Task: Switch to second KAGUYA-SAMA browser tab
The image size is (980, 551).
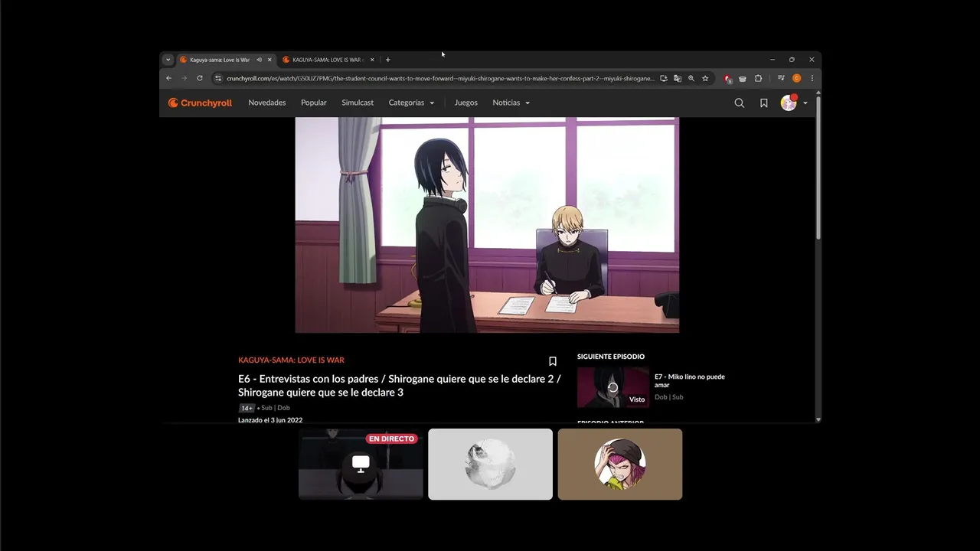Action: [x=326, y=60]
